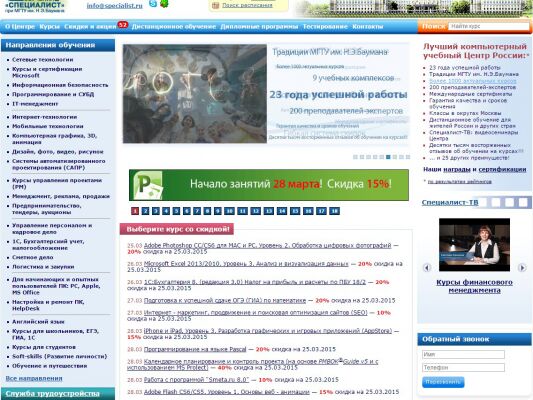This screenshot has width=533, height=400.
Task: Select banner page number 9
Action: point(218,211)
